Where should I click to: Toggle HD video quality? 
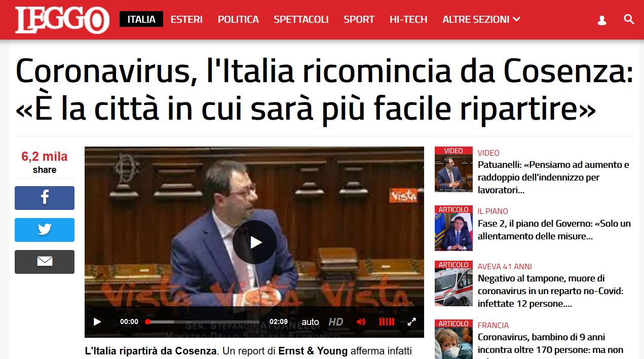pyautogui.click(x=335, y=321)
